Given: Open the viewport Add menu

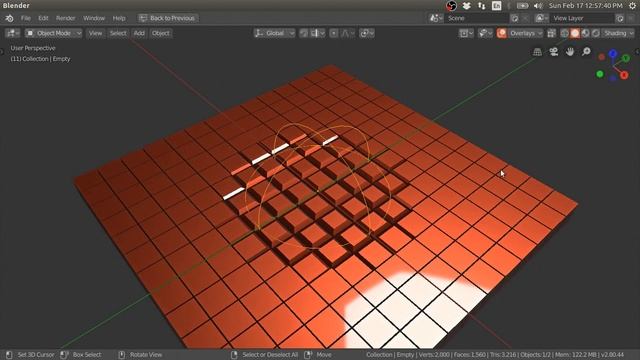Looking at the screenshot, I should 139,33.
